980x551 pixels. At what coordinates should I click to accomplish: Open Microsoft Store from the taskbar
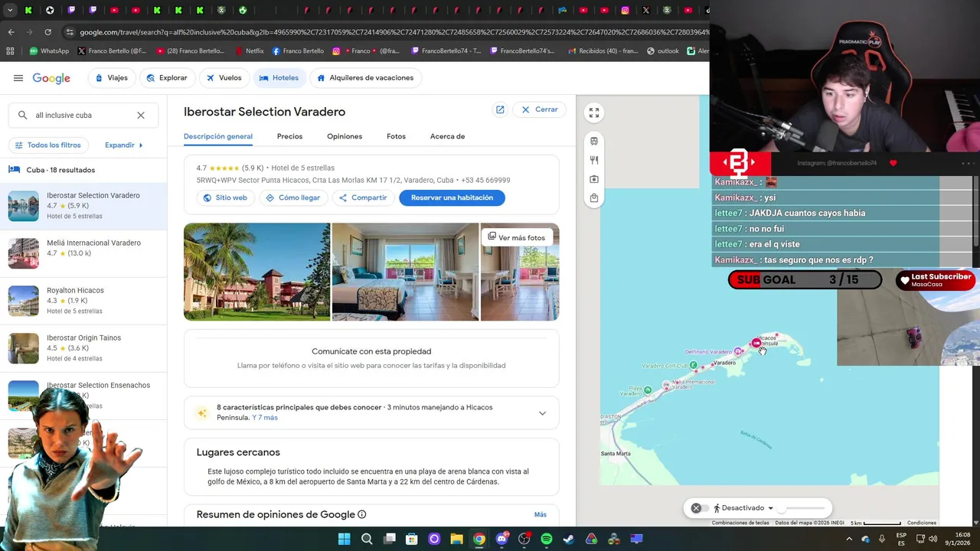[411, 539]
